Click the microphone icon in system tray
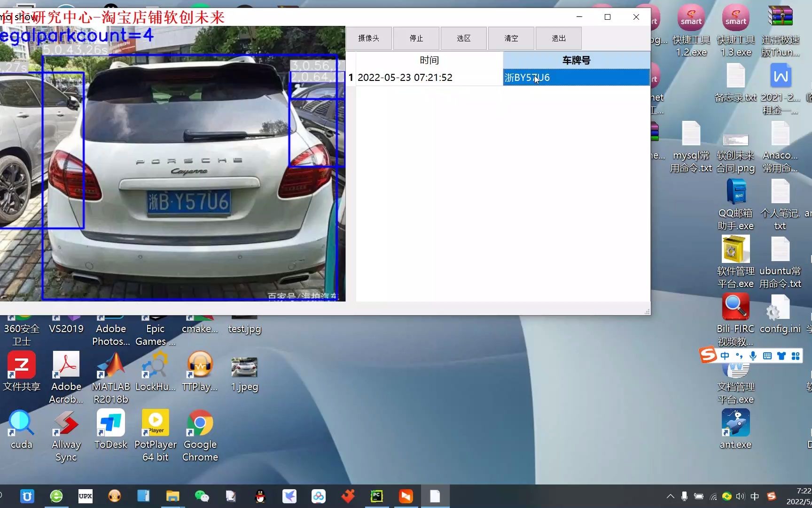Viewport: 812px width, 508px height. click(x=685, y=496)
